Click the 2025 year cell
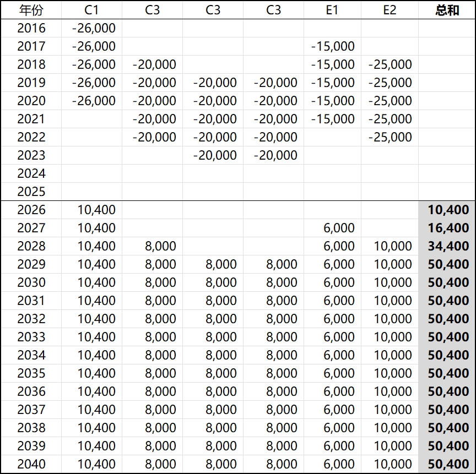The width and height of the screenshot is (476, 474). click(x=31, y=192)
